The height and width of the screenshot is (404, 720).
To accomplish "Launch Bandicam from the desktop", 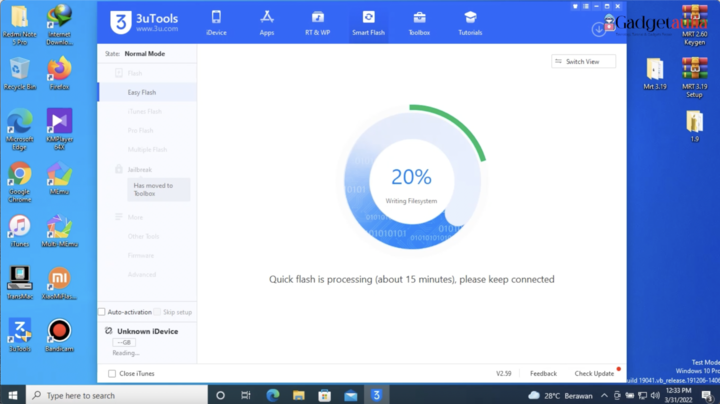I will (59, 336).
